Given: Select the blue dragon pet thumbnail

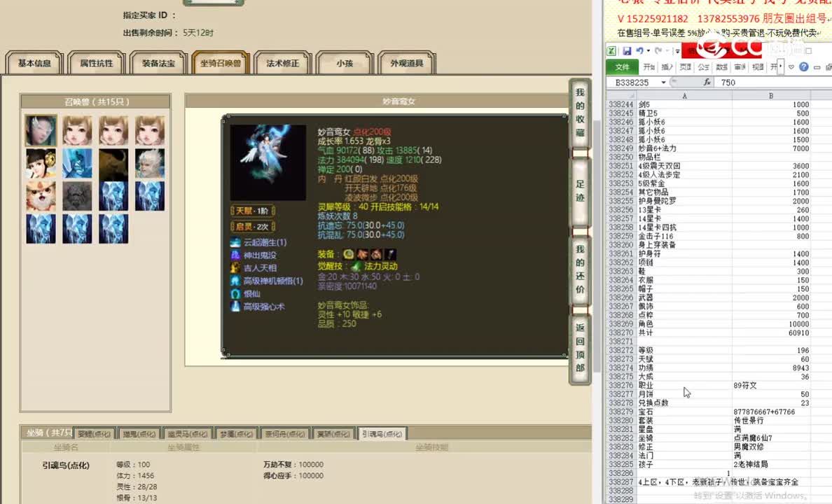Looking at the screenshot, I should pyautogui.click(x=77, y=163).
